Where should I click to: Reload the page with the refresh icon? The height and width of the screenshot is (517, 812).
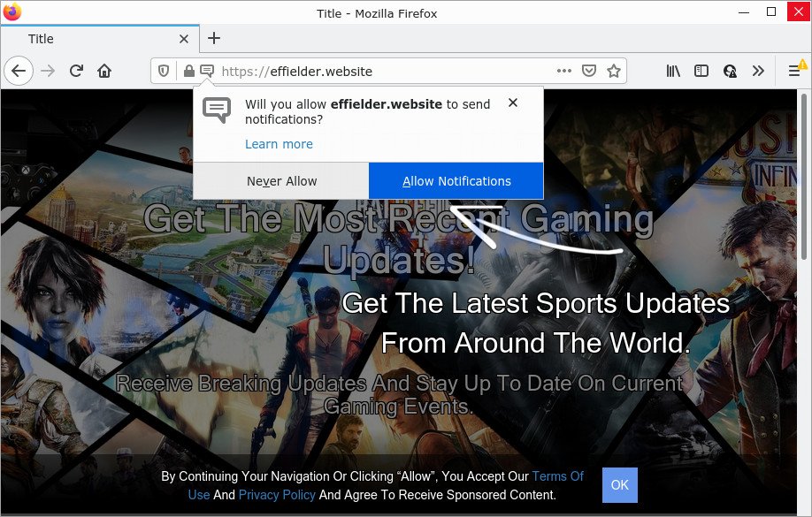tap(76, 71)
